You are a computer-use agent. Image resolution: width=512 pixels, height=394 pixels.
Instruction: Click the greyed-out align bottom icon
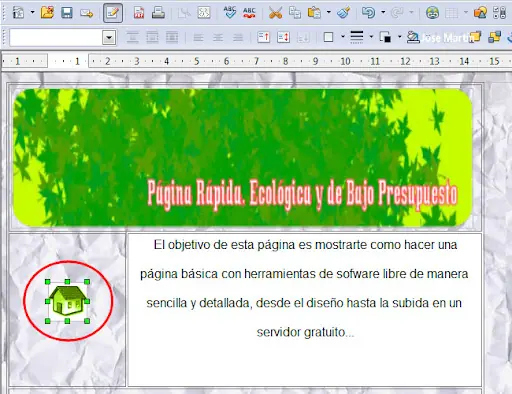click(303, 37)
